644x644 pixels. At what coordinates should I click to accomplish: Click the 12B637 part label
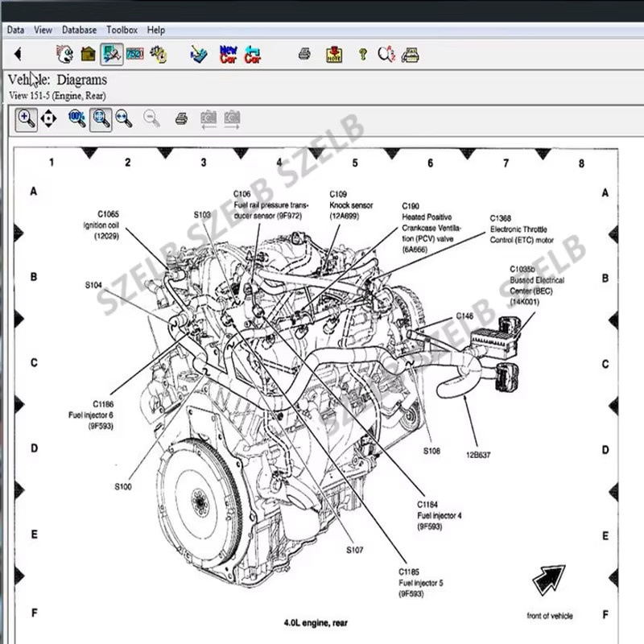tap(478, 455)
